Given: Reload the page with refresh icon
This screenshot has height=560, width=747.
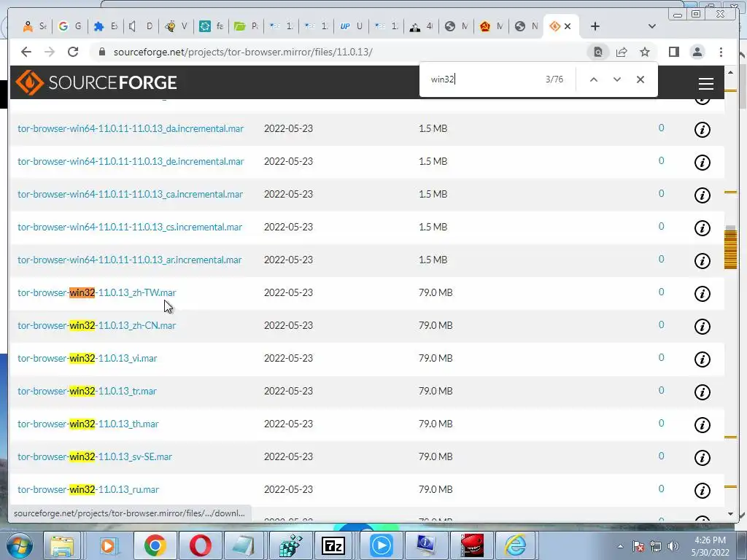Looking at the screenshot, I should (73, 52).
